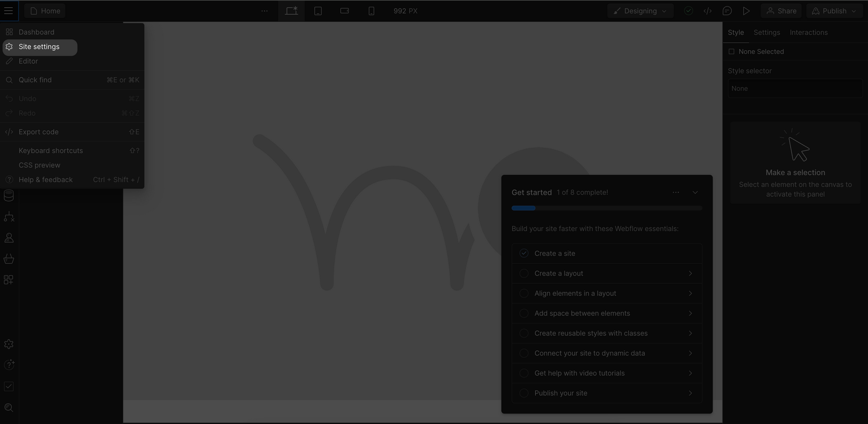Toggle Create reusable styles with classes checkbox

tap(524, 333)
